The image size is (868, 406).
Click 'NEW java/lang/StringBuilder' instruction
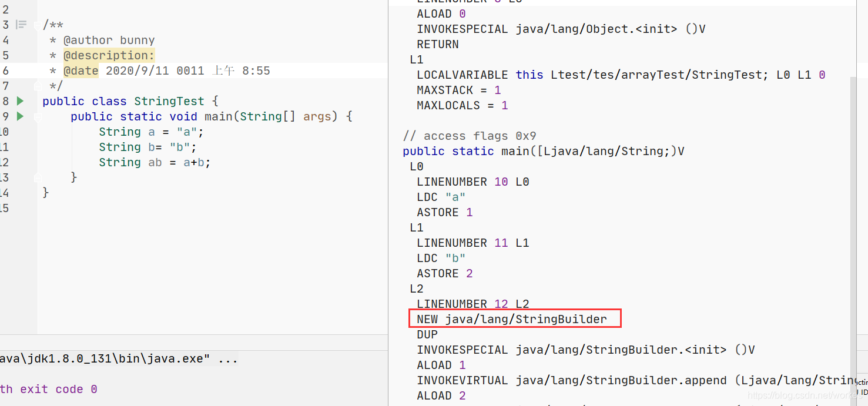pyautogui.click(x=512, y=319)
